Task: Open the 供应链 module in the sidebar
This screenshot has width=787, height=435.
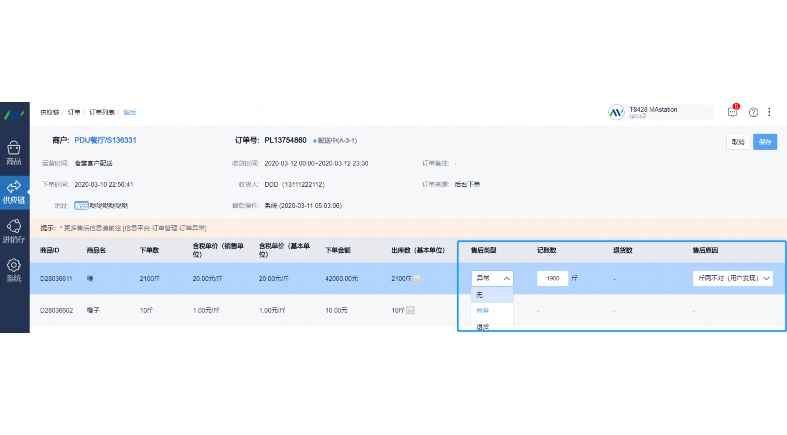Action: pos(14,192)
